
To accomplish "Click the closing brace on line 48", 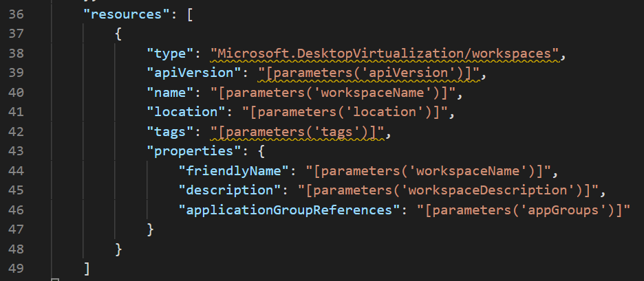I will [119, 249].
